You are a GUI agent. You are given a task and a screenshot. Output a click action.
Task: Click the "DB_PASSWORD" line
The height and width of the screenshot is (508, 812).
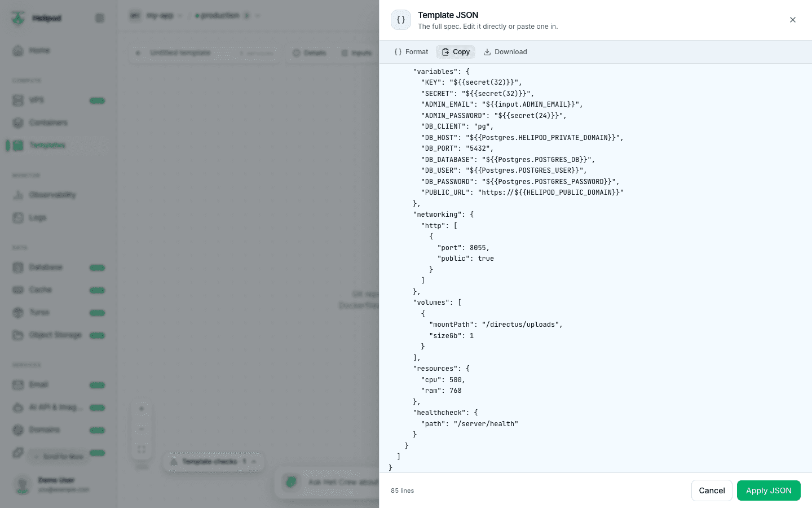tap(520, 182)
